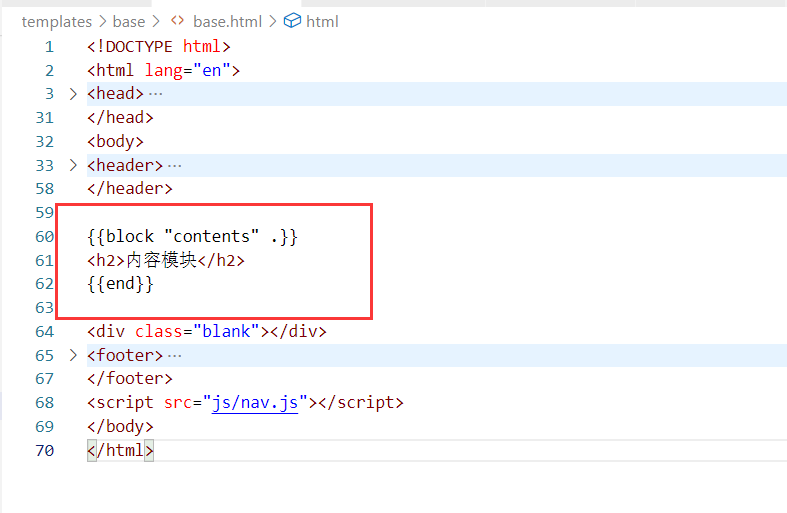Click line number 70 in gutter

[45, 450]
